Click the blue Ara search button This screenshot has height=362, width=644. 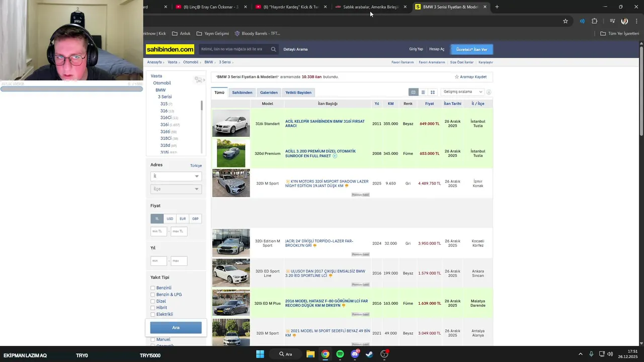tap(176, 328)
